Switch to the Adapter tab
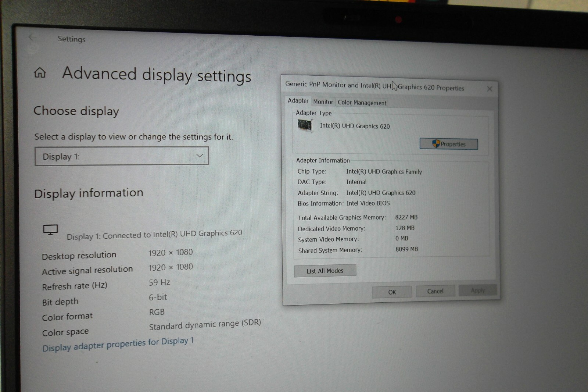This screenshot has height=392, width=588. (298, 101)
